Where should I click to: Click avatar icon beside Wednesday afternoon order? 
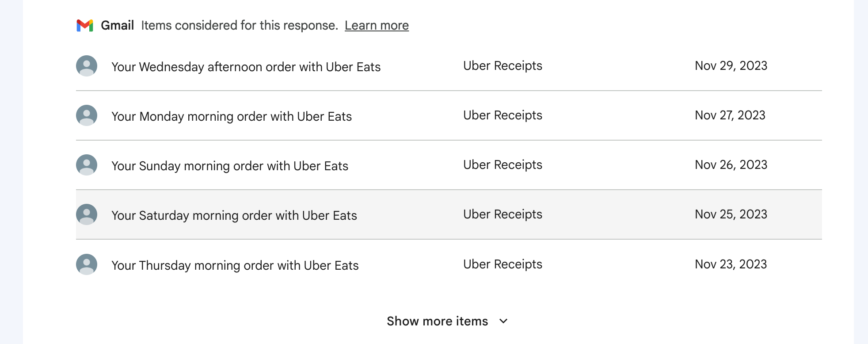87,66
